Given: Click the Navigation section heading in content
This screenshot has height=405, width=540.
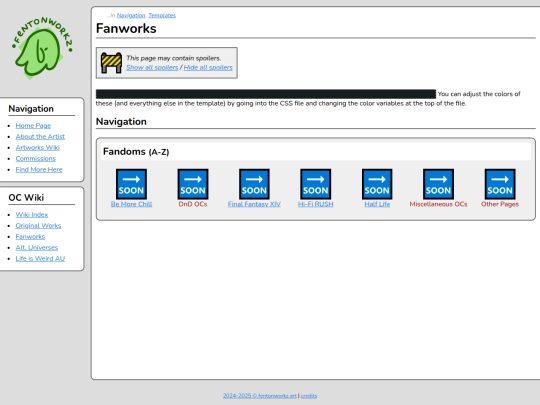Looking at the screenshot, I should tap(121, 122).
